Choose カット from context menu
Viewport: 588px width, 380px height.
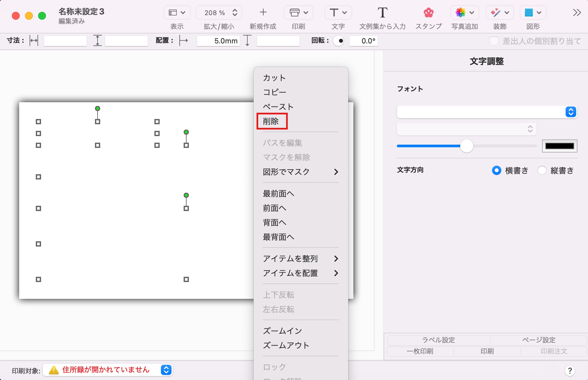[x=274, y=78]
